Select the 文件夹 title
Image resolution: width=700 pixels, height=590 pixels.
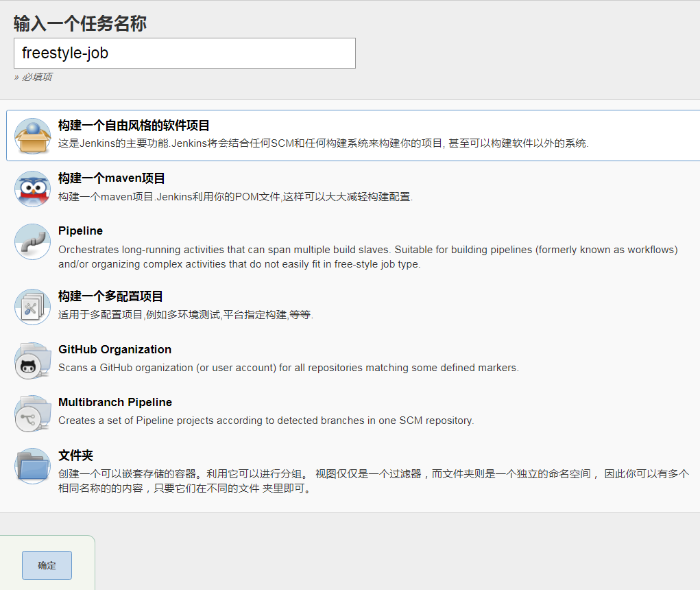pos(75,455)
